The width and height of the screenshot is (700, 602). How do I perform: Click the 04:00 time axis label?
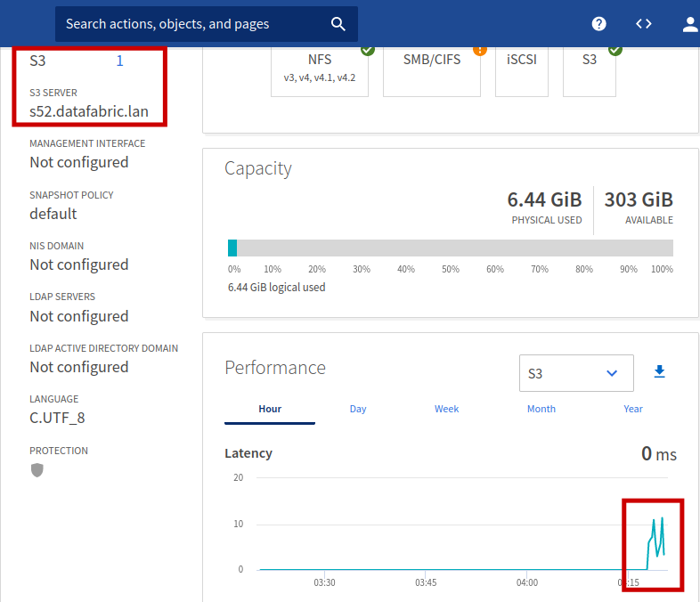(527, 582)
